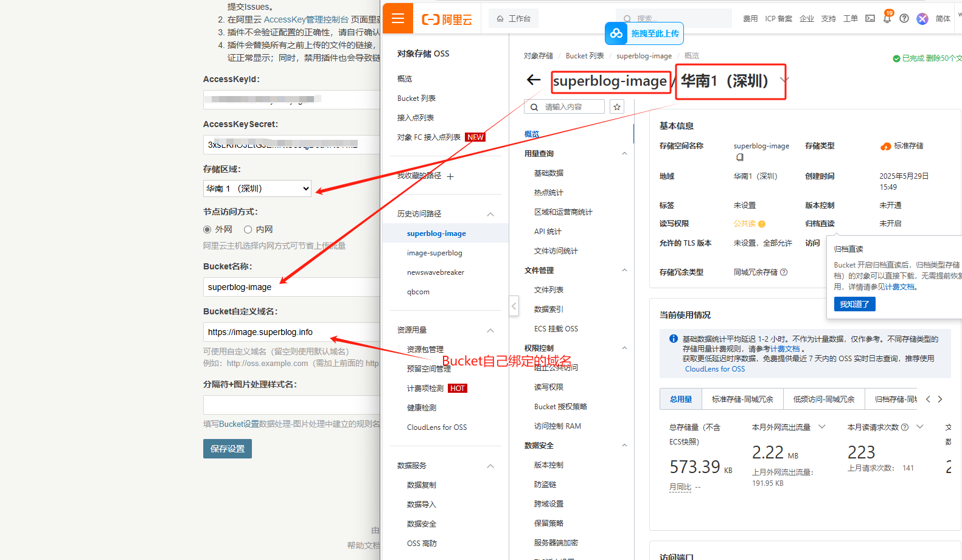Image resolution: width=962 pixels, height=560 pixels.
Task: Click the Bucket 列表 breadcrumb
Action: (585, 56)
